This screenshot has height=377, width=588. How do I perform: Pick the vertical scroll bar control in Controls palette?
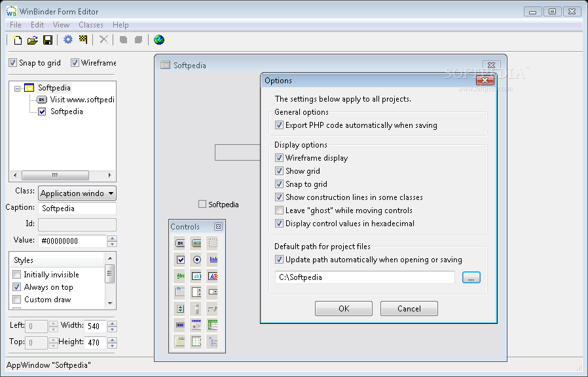point(196,309)
